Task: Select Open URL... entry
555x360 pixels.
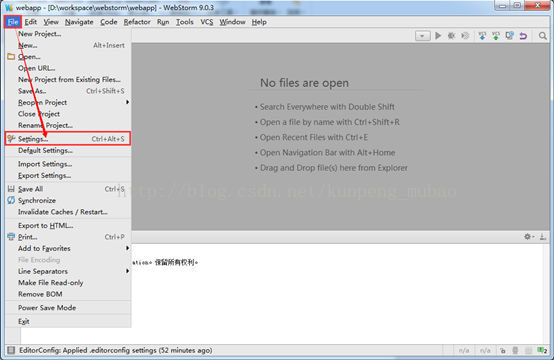Action: pos(68,68)
